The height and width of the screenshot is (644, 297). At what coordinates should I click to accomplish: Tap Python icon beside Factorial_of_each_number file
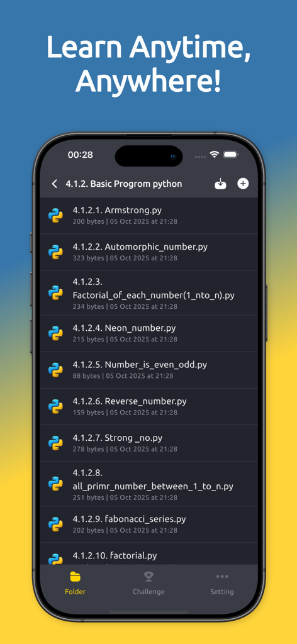pyautogui.click(x=55, y=292)
